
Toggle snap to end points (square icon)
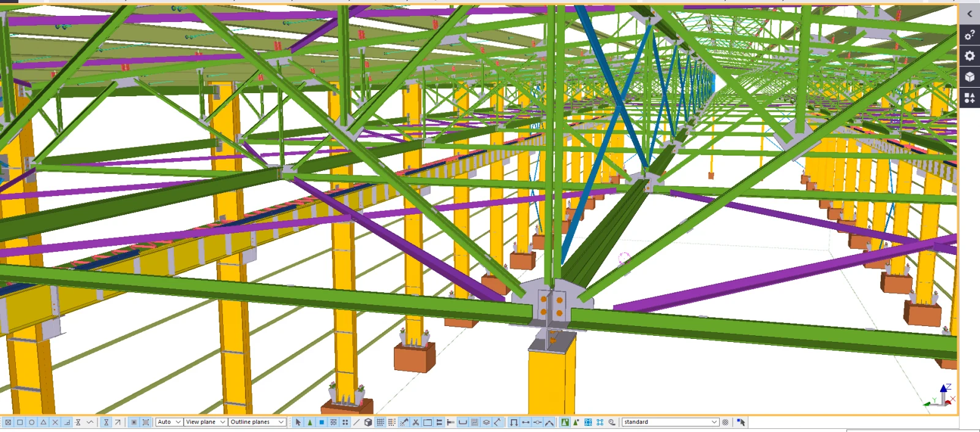pos(20,422)
